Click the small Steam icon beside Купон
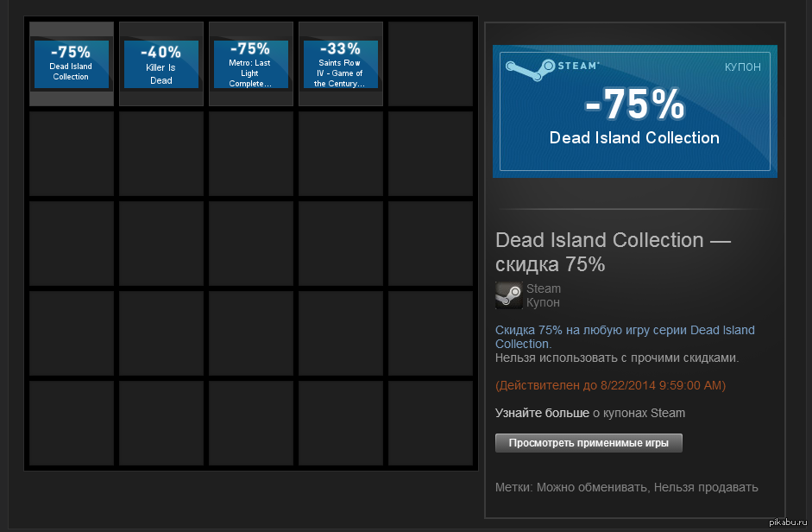Screen dimensions: 812x532 coord(508,295)
